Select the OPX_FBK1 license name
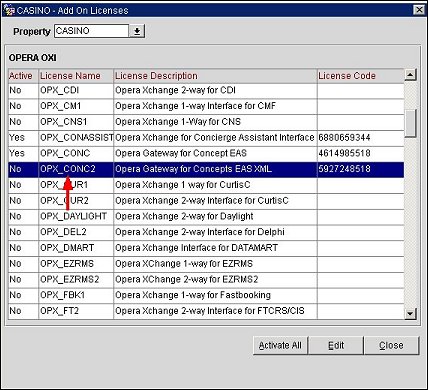Image resolution: width=428 pixels, height=390 pixels. pos(63,295)
